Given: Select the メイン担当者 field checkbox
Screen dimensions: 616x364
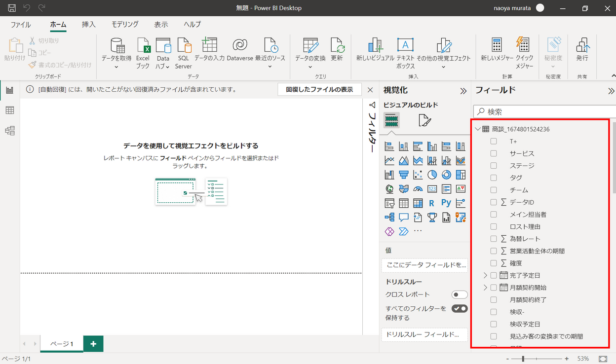Looking at the screenshot, I should (494, 215).
